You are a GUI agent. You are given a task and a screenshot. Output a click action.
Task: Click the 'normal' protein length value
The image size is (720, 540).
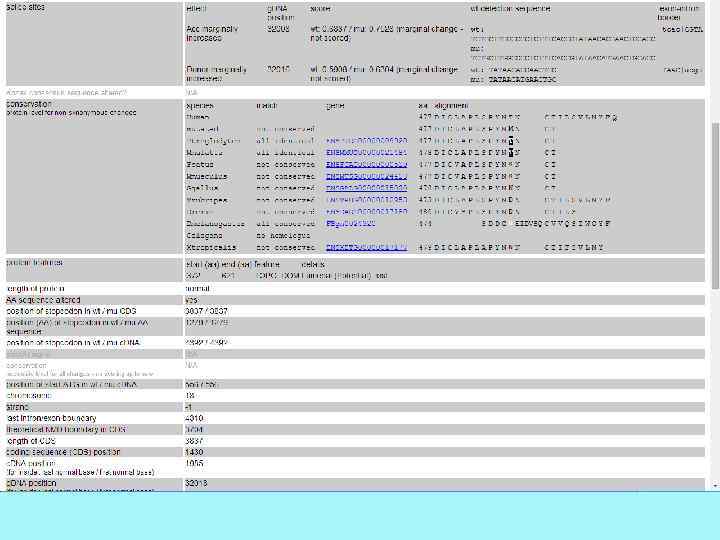198,289
